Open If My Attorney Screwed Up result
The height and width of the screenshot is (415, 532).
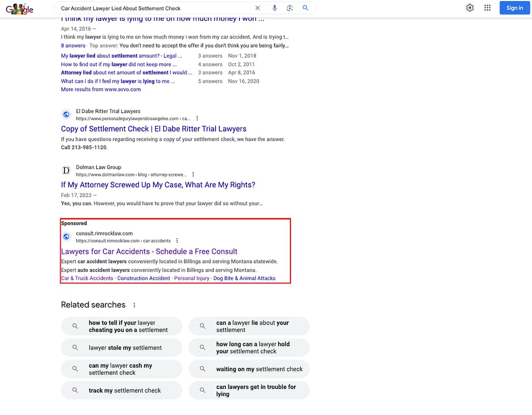[x=158, y=185]
